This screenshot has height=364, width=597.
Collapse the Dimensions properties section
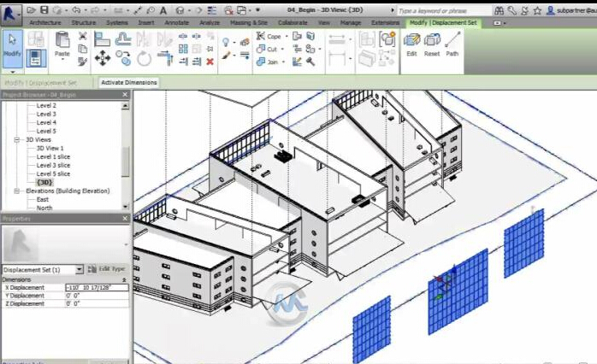124,279
